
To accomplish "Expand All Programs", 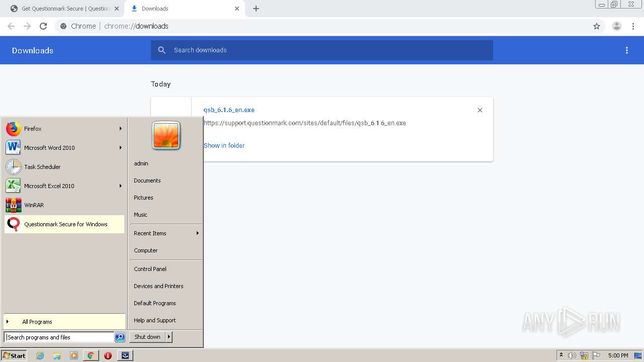I will click(x=64, y=322).
